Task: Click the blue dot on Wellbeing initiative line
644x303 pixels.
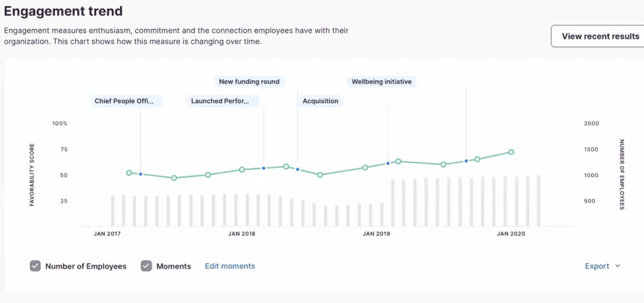Action: tap(466, 161)
